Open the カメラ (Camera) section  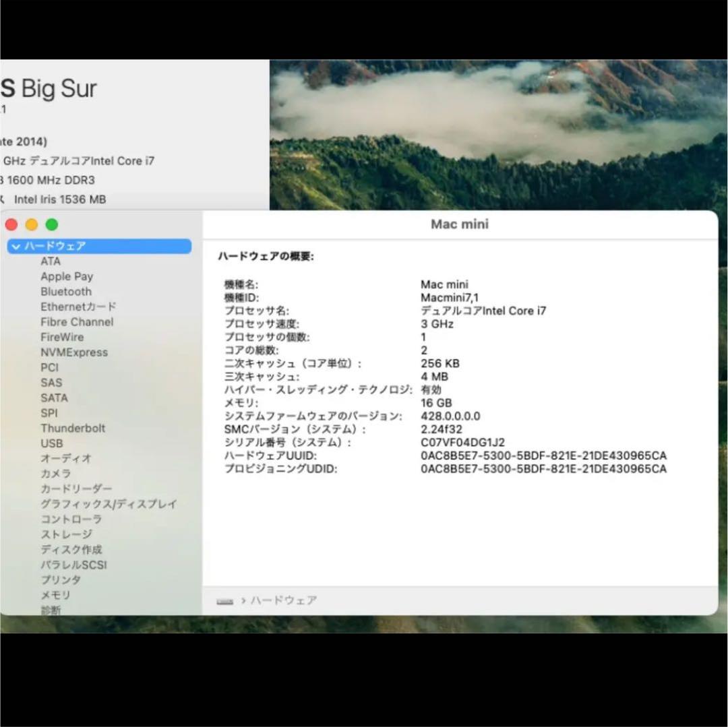tap(57, 474)
